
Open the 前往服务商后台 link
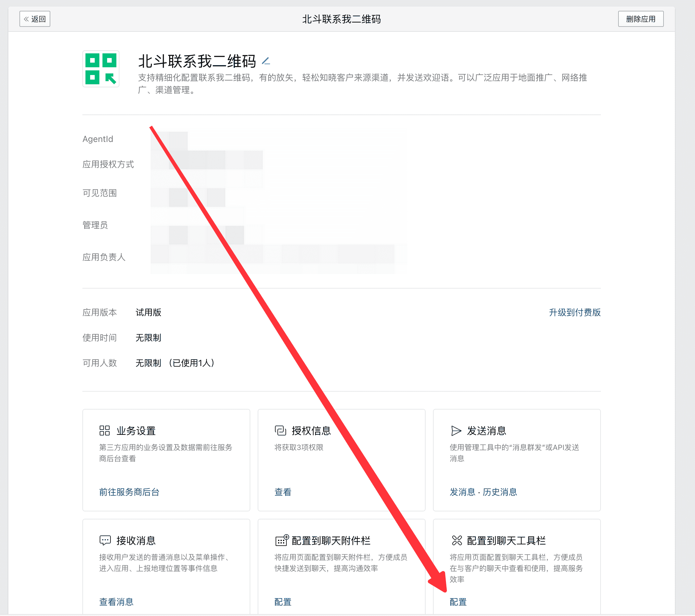(x=129, y=492)
